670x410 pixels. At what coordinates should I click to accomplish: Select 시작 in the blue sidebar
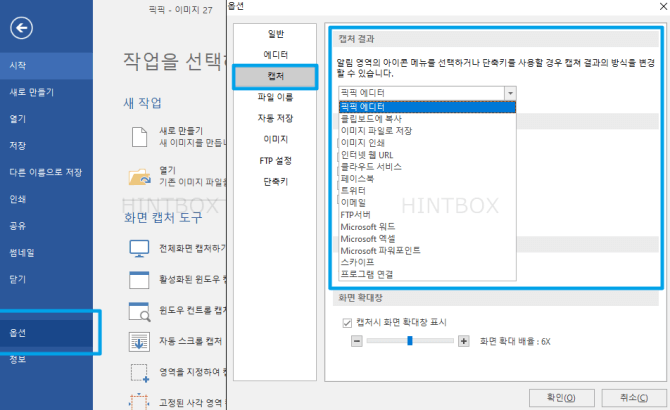click(x=46, y=66)
